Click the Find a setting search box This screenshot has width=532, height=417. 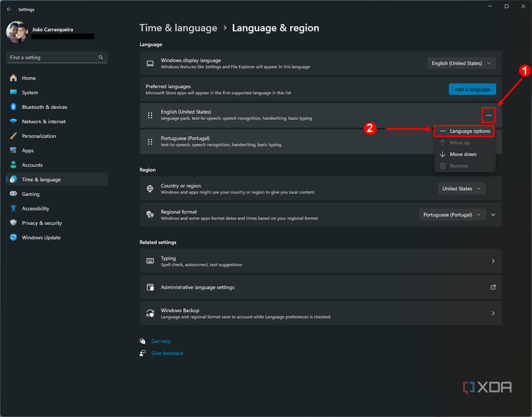pos(57,57)
